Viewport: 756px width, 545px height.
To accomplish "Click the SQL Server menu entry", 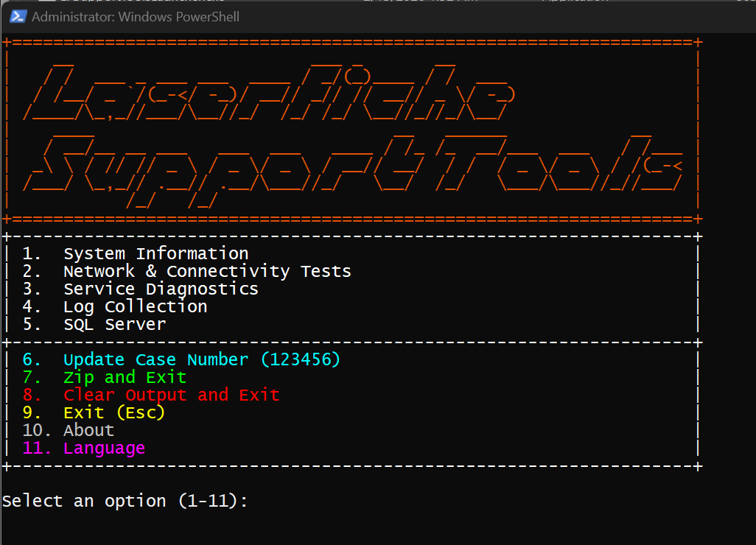I will coord(114,325).
